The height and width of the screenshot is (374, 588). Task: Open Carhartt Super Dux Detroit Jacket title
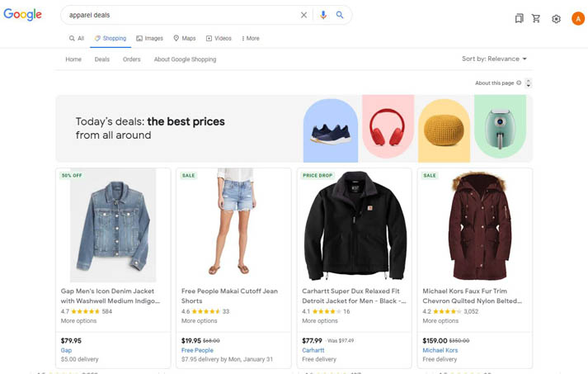coord(354,296)
